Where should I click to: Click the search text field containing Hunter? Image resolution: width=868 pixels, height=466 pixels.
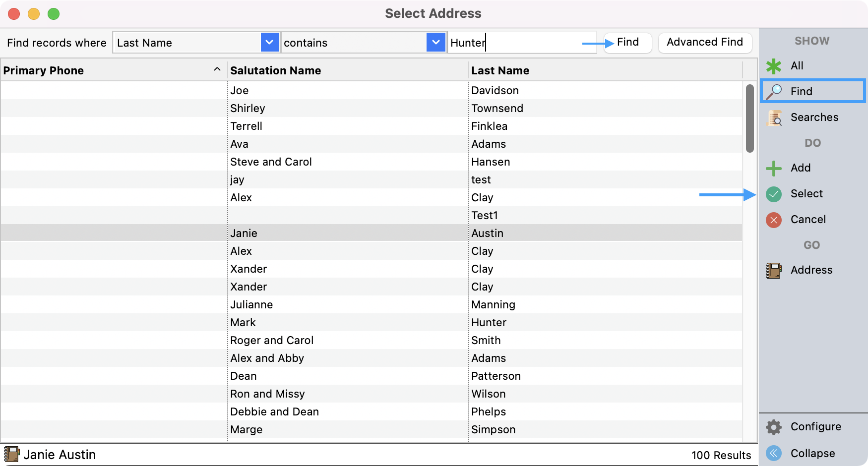(x=521, y=43)
